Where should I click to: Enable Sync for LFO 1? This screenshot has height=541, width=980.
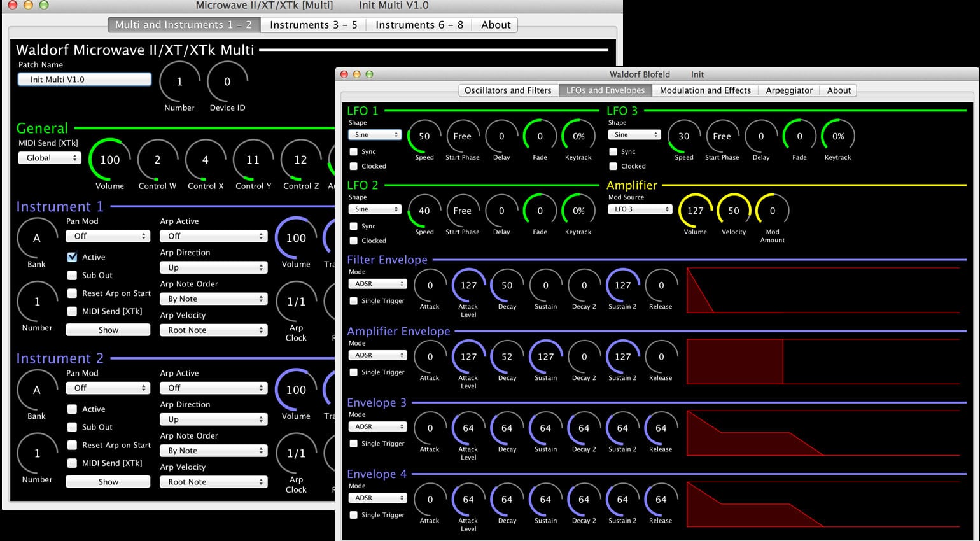354,151
